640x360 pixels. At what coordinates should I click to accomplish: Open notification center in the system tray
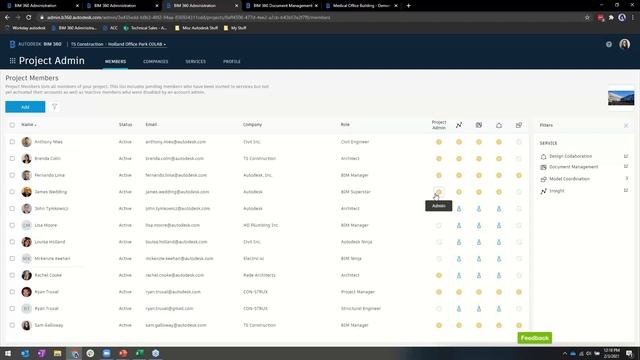pyautogui.click(x=629, y=353)
